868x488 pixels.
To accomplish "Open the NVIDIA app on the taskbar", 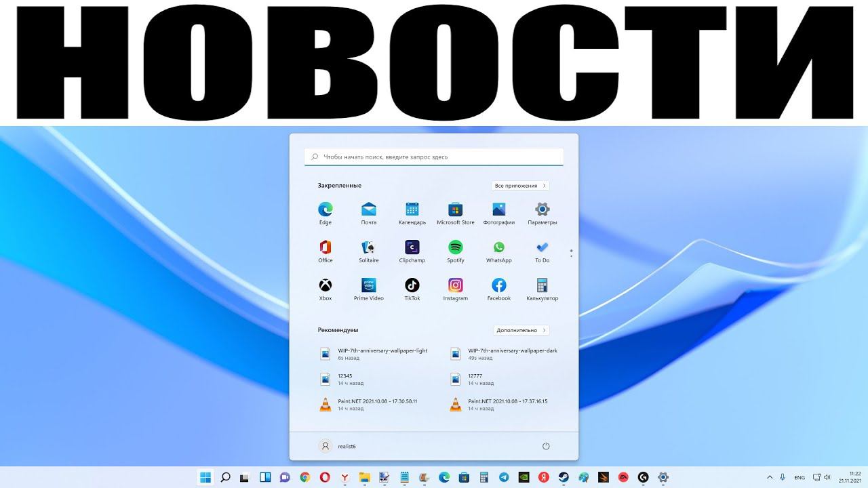I will (524, 477).
